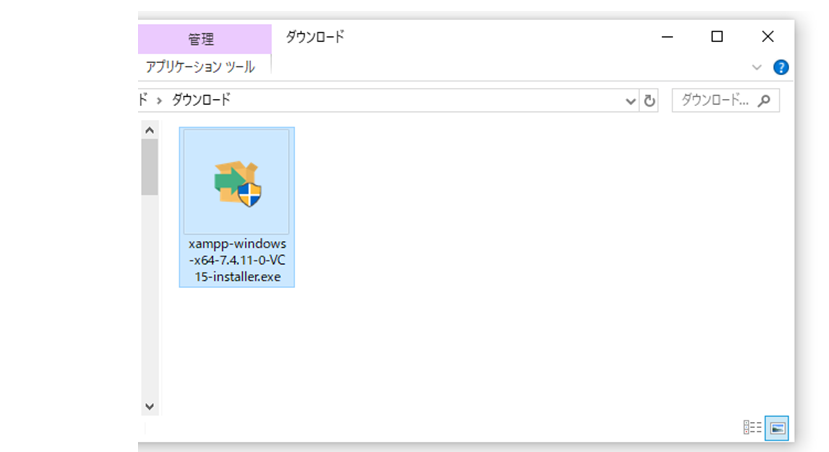Click ダウンロード in the address breadcrumb
Screen dimensions: 829x452
201,100
